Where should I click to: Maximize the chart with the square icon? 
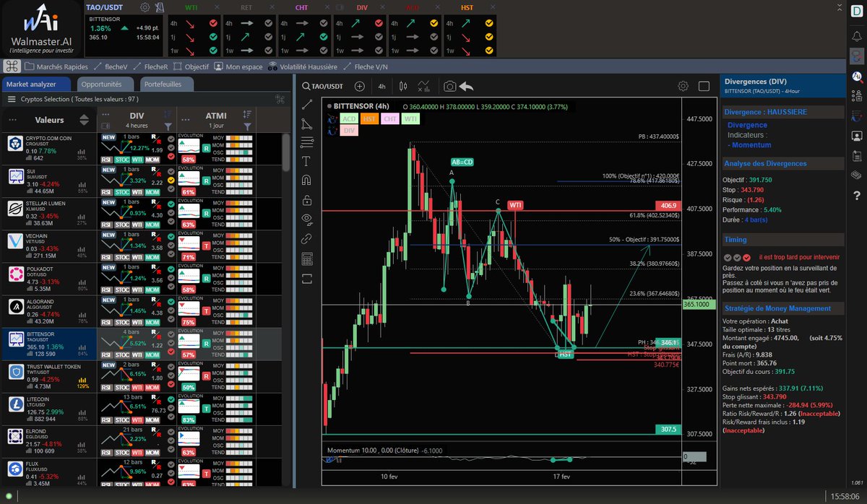pyautogui.click(x=704, y=87)
